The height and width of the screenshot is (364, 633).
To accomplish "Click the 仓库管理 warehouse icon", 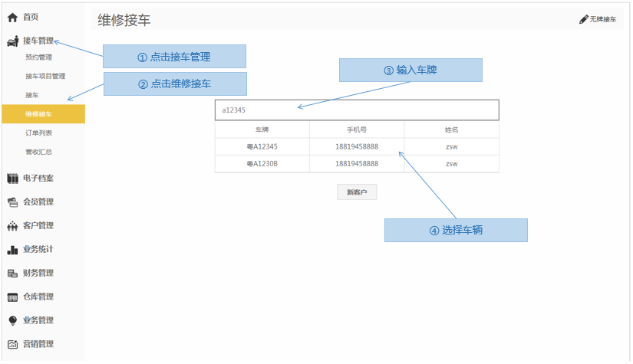I will 12,297.
